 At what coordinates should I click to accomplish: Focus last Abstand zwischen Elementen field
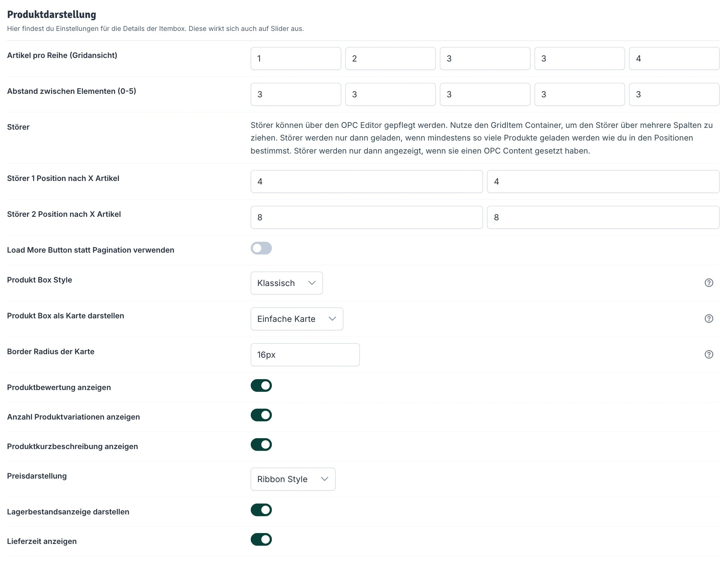click(674, 95)
